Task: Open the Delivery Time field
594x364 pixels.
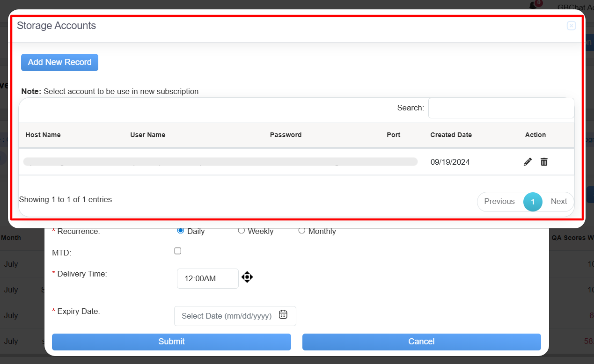Action: point(207,279)
